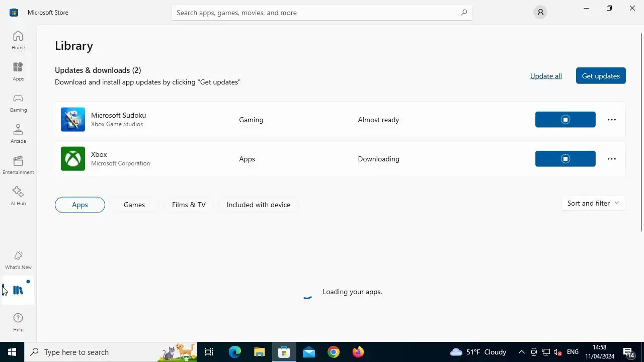
Task: Click the Almost ready status text
Action: pyautogui.click(x=378, y=120)
